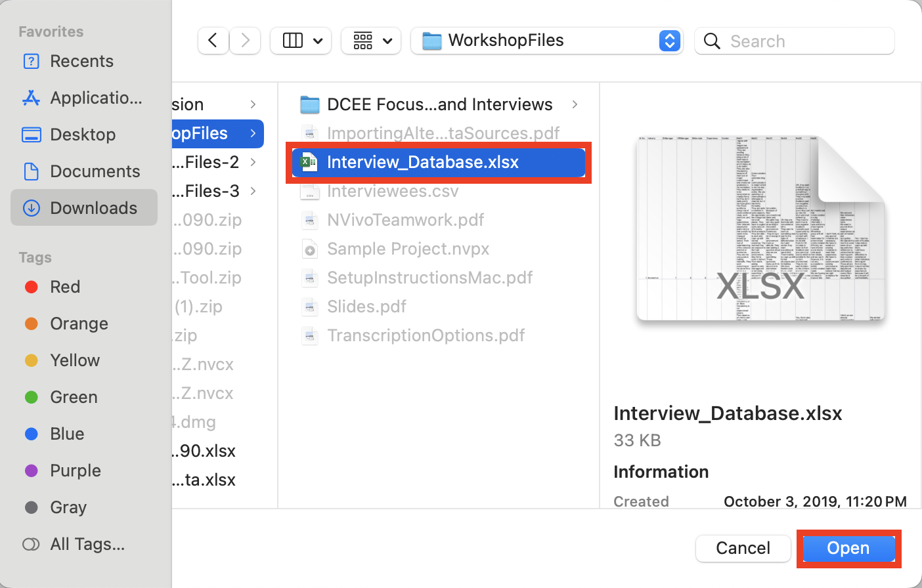Screen dimensions: 922x588
Task: Filter by the Red tag dot
Action: pyautogui.click(x=31, y=287)
